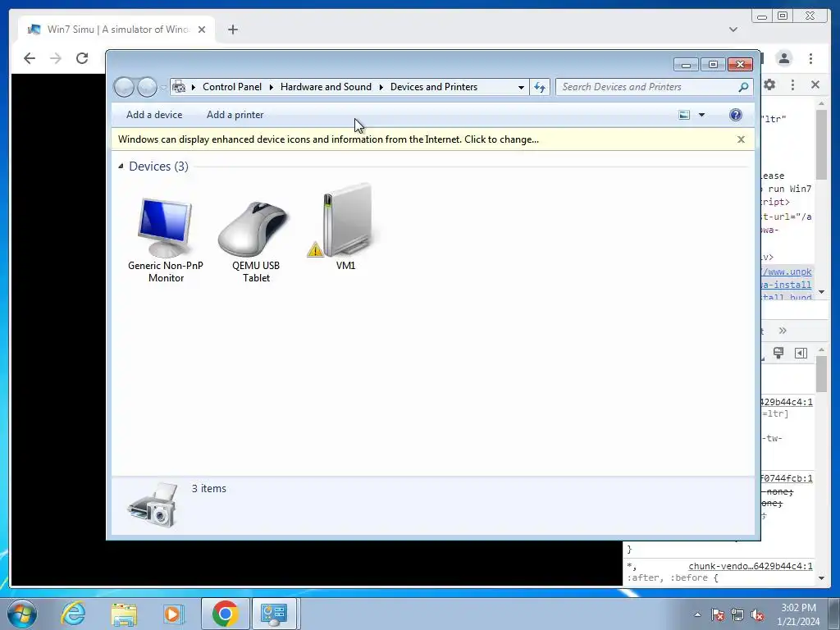The height and width of the screenshot is (630, 840).
Task: Click the 3 items status text
Action: pyautogui.click(x=209, y=489)
